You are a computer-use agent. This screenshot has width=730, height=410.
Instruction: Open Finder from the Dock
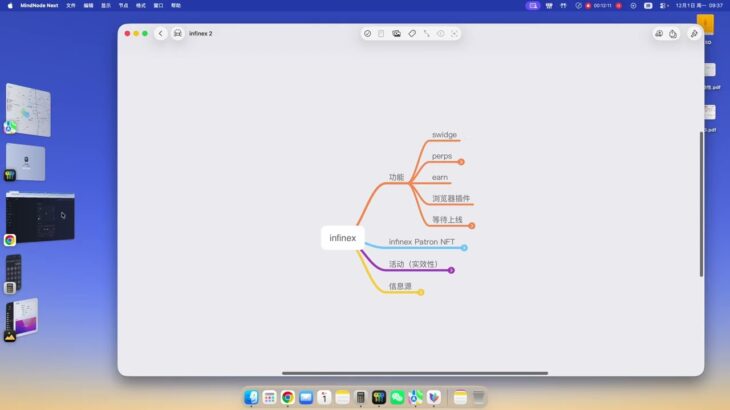point(251,397)
